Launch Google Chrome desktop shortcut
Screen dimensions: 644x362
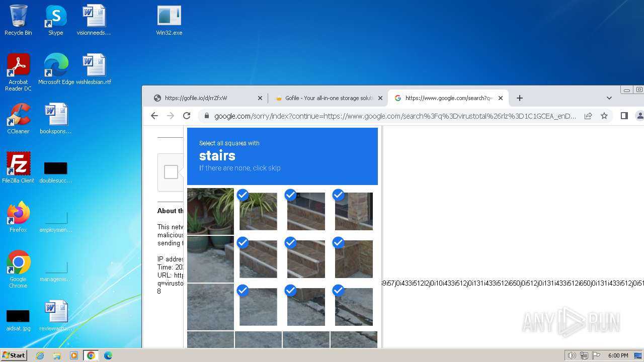[x=18, y=269]
